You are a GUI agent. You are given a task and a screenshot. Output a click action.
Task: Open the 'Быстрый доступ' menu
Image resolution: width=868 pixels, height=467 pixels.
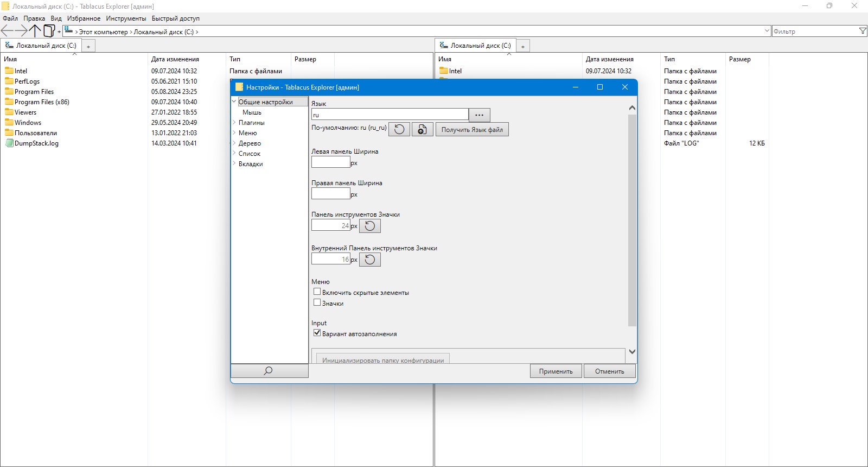[x=175, y=18]
